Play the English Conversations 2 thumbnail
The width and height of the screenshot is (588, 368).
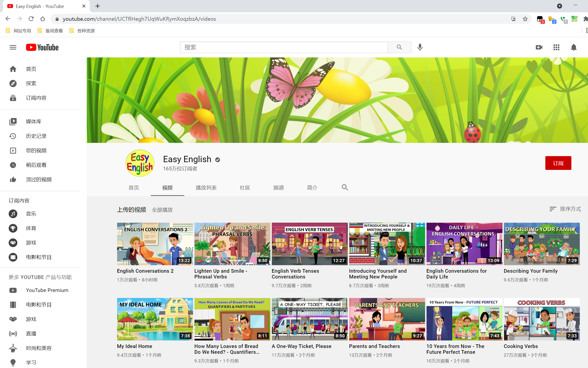tap(155, 244)
